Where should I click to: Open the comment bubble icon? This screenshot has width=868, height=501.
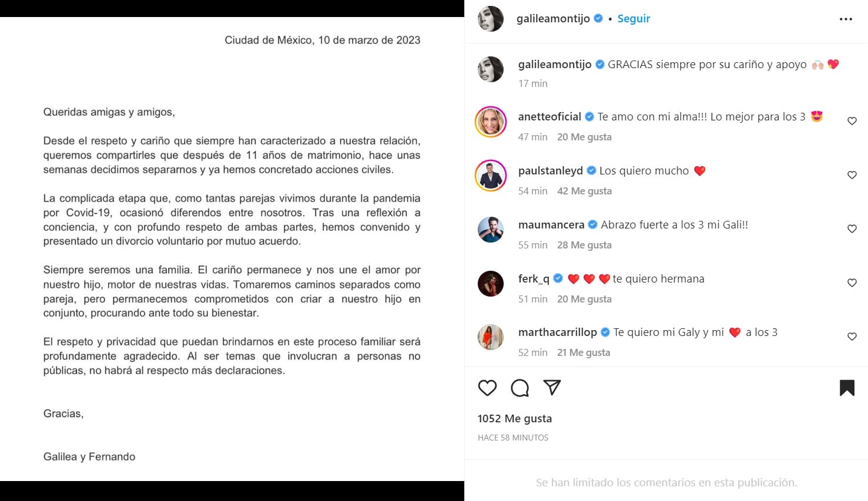(x=520, y=388)
